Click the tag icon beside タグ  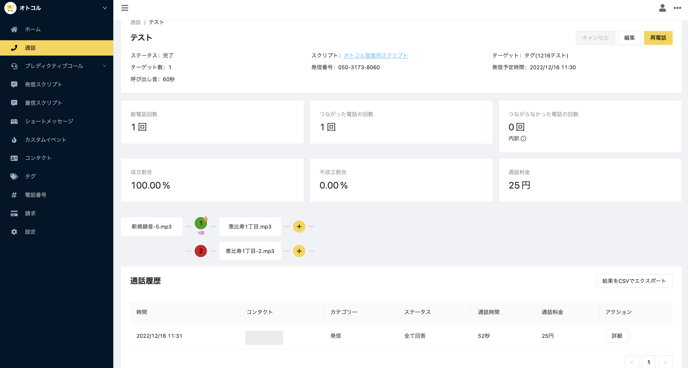(14, 177)
